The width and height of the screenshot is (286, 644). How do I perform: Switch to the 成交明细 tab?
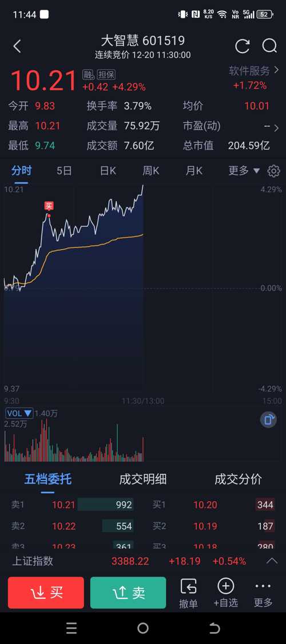(143, 479)
